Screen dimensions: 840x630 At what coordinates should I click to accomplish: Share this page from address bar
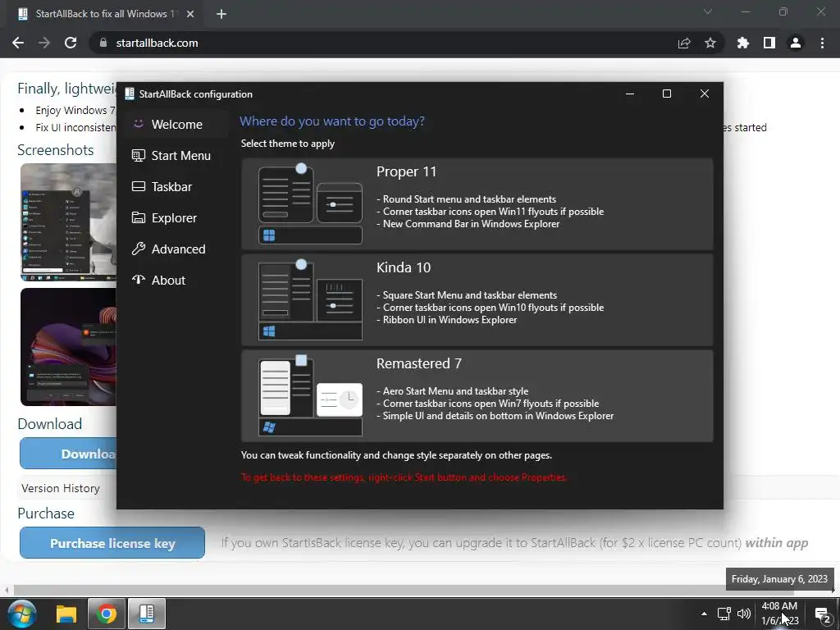point(684,43)
